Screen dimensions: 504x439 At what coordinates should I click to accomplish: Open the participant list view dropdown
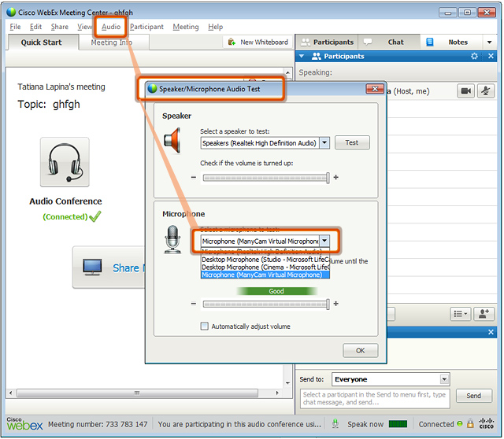[x=461, y=314]
